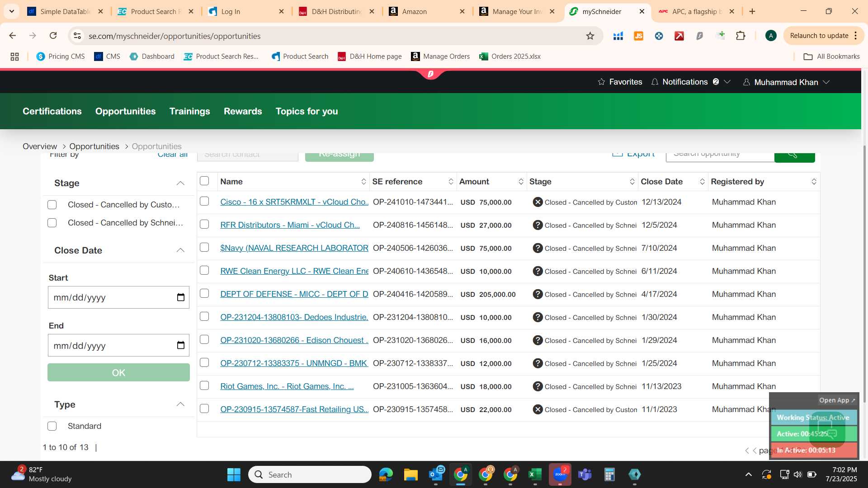Click the browser back arrow
Image resolution: width=868 pixels, height=488 pixels.
(13, 36)
